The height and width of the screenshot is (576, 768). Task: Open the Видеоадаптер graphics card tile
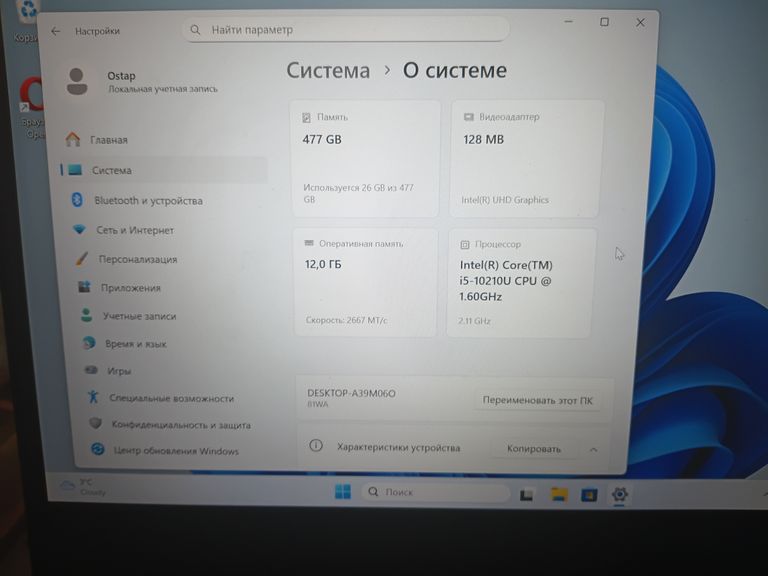point(527,159)
